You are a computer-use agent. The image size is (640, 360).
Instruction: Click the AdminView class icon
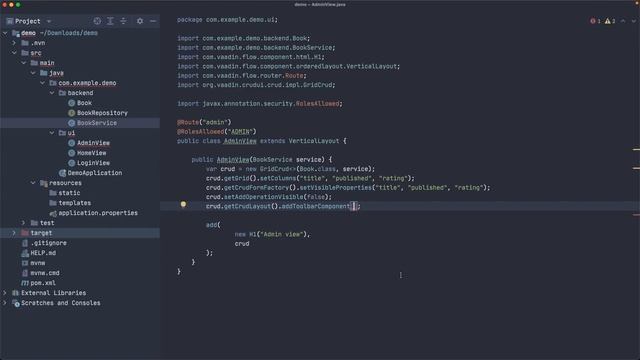[71, 143]
